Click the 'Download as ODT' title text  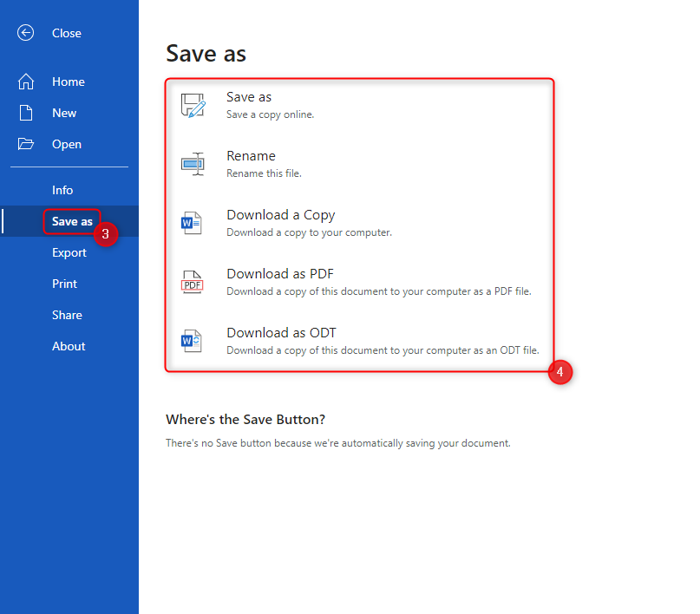[281, 333]
